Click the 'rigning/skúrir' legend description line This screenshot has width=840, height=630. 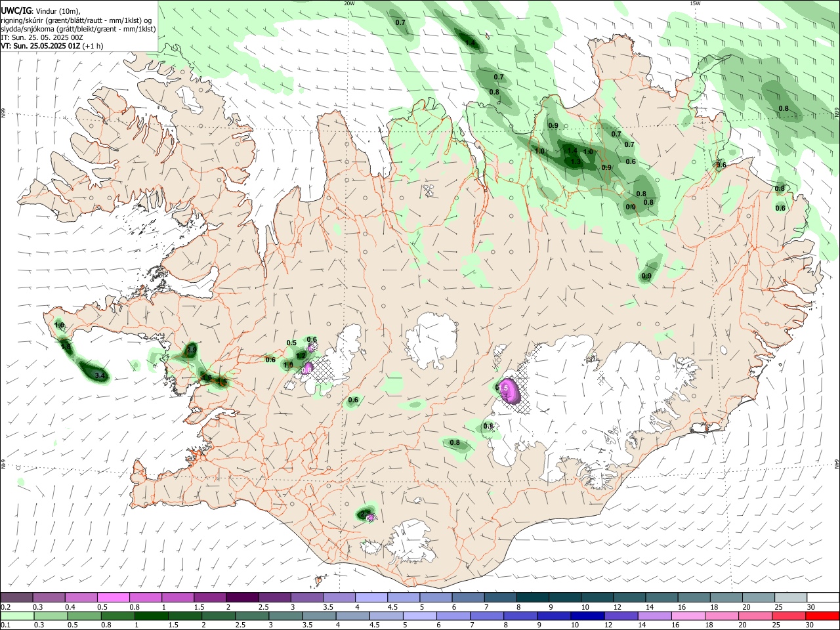pyautogui.click(x=77, y=20)
